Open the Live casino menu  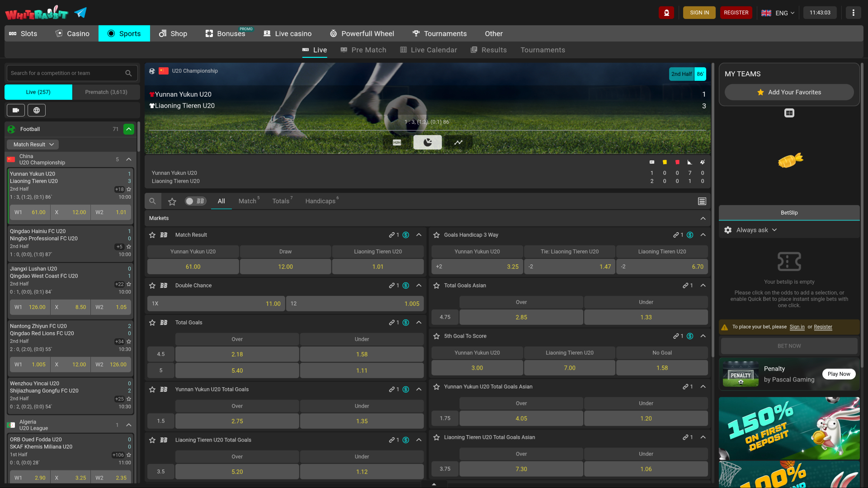[x=288, y=33]
